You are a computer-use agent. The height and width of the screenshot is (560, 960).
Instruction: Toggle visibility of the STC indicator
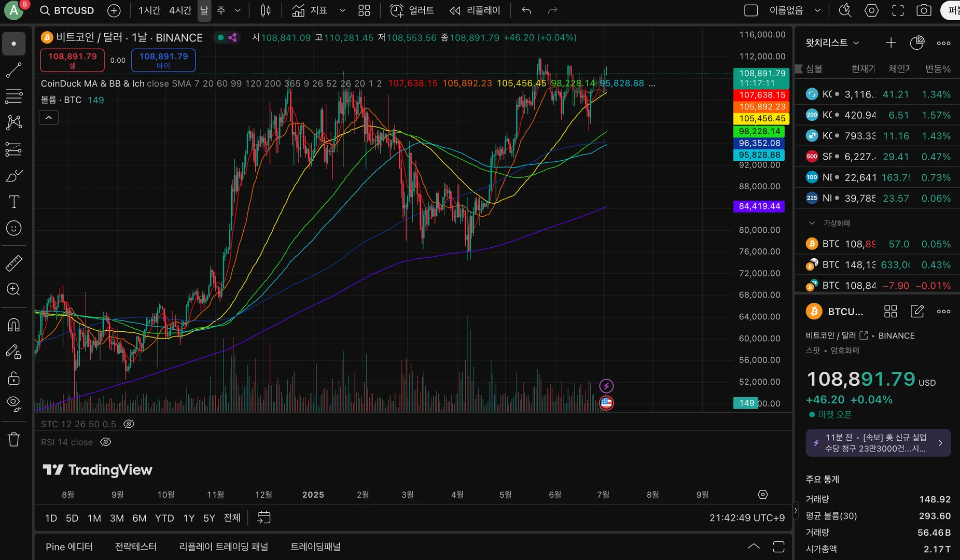tap(129, 424)
